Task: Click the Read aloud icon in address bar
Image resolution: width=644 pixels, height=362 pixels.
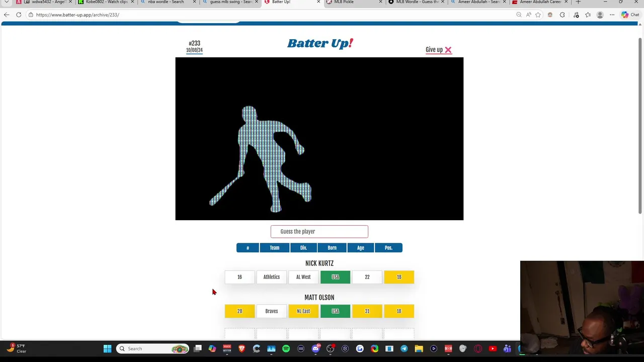Action: pos(528,15)
